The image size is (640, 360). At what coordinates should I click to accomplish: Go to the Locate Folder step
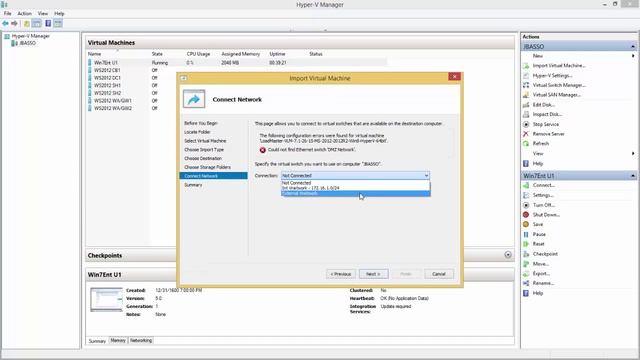click(197, 132)
